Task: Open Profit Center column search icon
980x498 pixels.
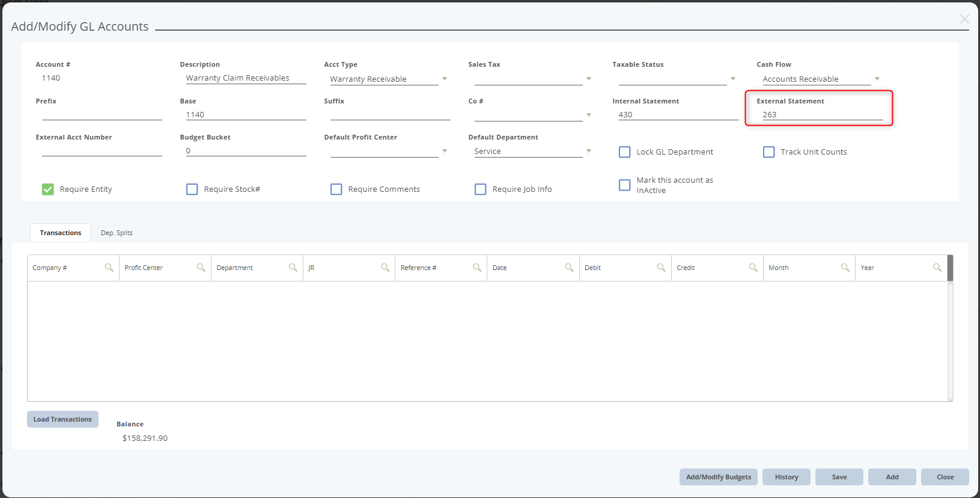Action: click(x=201, y=268)
